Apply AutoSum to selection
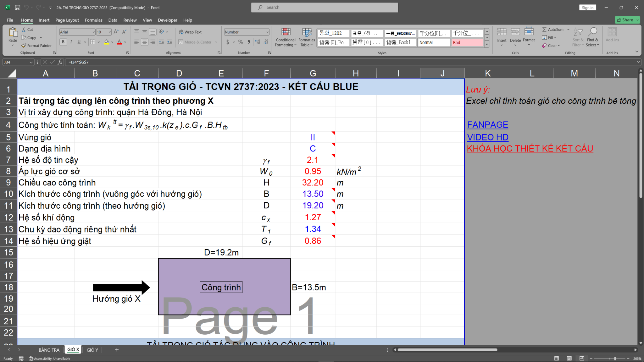Screen dimensions: 644x362 [553, 29]
